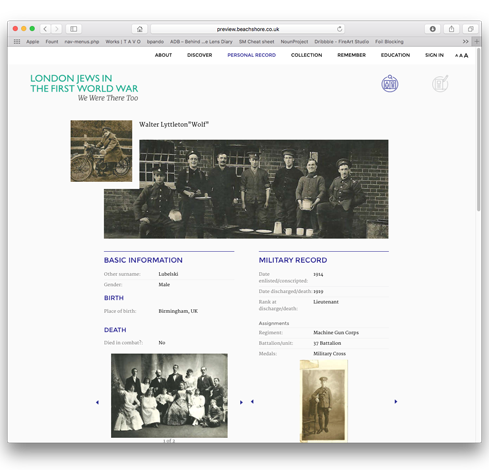Go forward with Safari's forward arrow
The height and width of the screenshot is (470, 489).
[x=57, y=29]
